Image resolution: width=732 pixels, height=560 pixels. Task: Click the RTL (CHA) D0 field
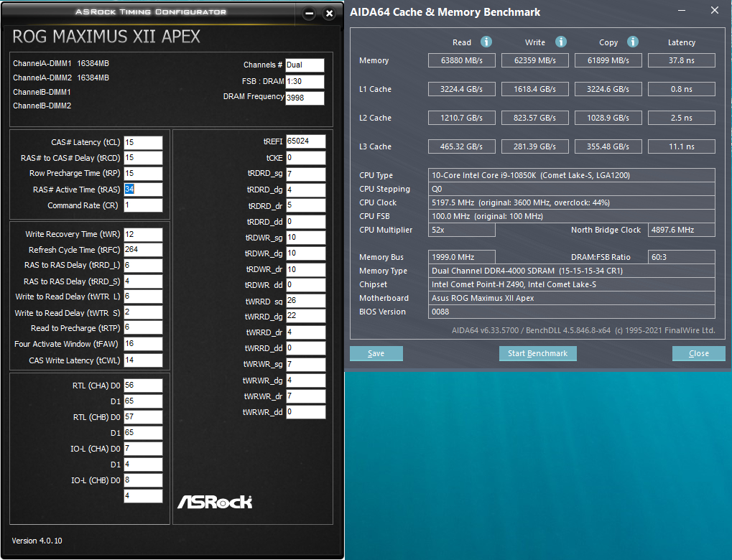[143, 386]
